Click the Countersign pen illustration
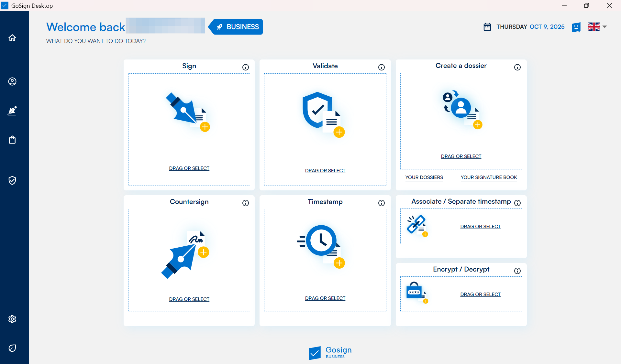This screenshot has width=621, height=364. (185, 255)
